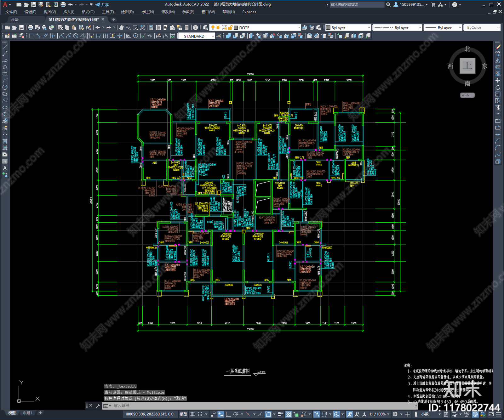
Task: Click the Share paper-plane icon
Action: (x=98, y=4)
